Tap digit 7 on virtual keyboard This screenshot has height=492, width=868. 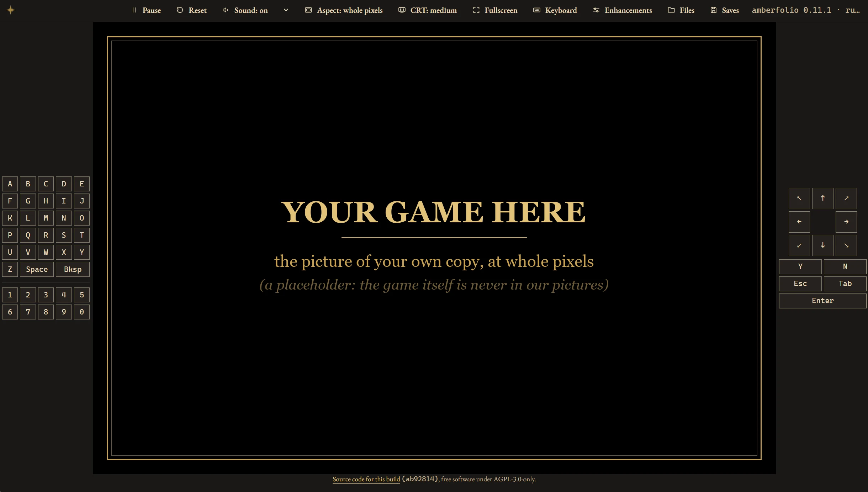28,312
